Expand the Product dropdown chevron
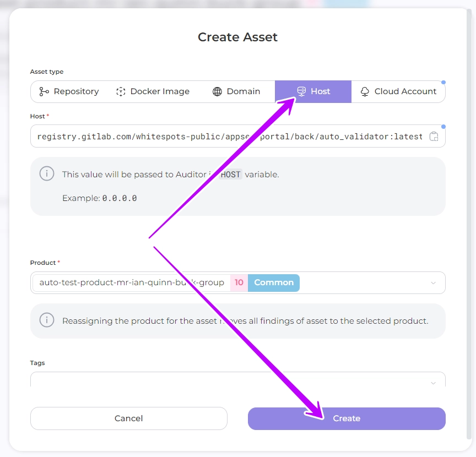The image size is (476, 457). click(x=433, y=283)
